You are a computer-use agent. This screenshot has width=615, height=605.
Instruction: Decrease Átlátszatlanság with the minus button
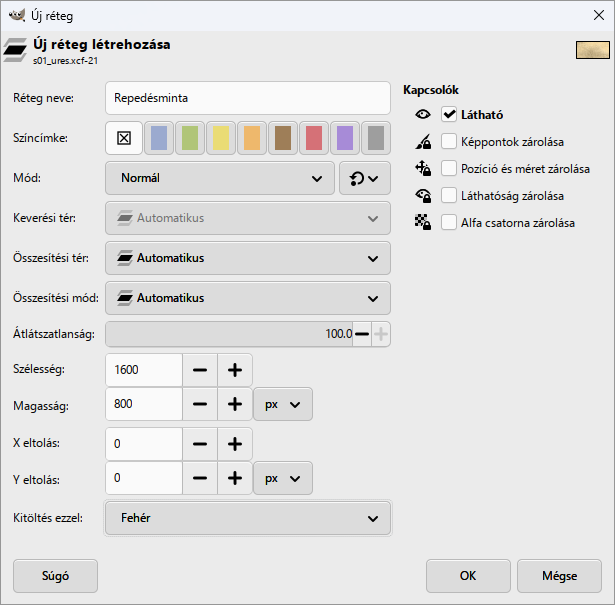[362, 334]
